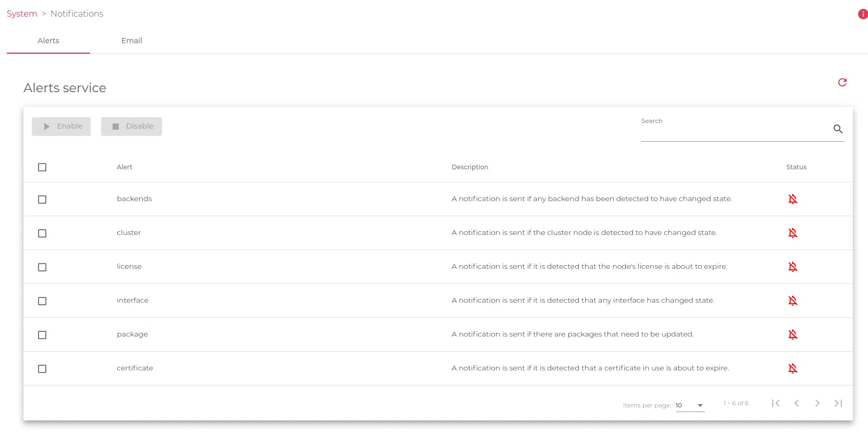Focus the Search input field
This screenshot has width=868, height=435.
(x=735, y=131)
